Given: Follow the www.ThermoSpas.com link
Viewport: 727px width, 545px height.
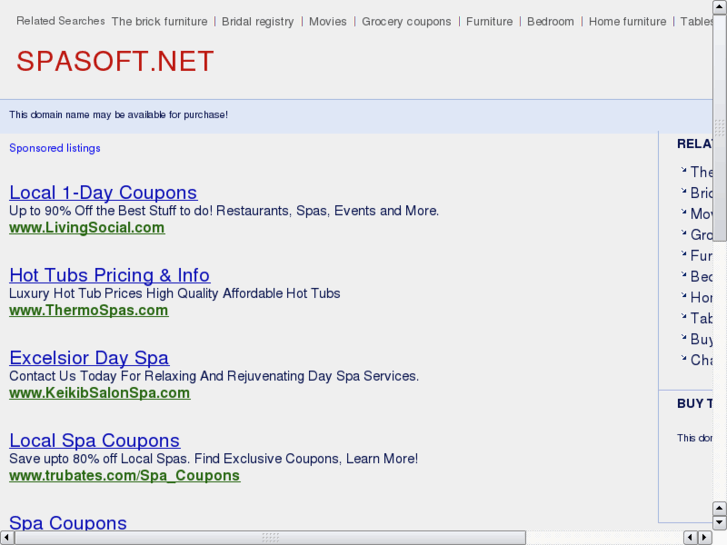Looking at the screenshot, I should 89,310.
